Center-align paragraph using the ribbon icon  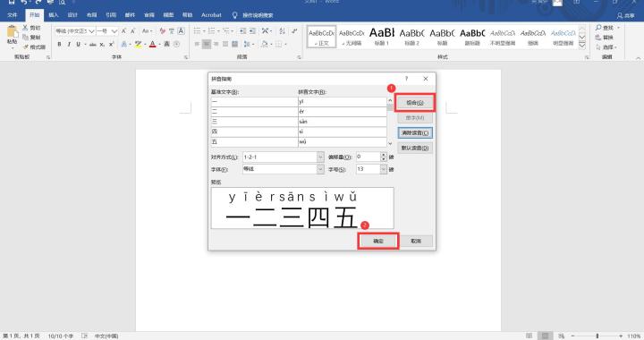(207, 44)
